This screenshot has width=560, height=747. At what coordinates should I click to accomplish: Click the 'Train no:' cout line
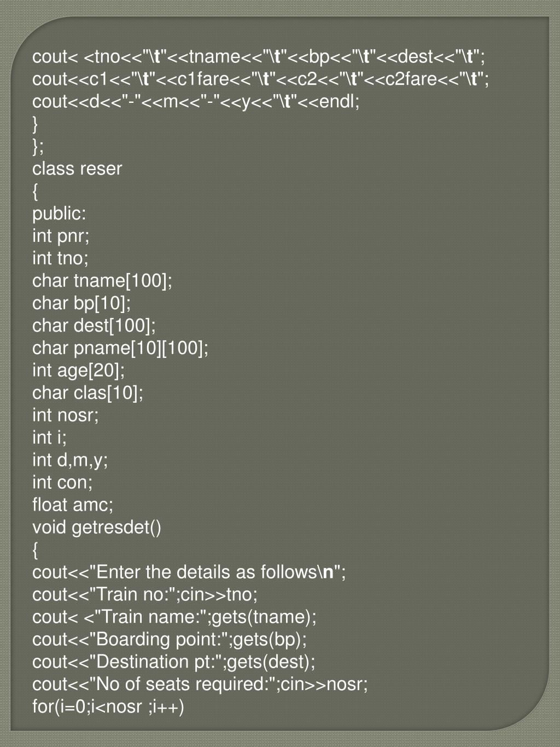click(x=145, y=595)
